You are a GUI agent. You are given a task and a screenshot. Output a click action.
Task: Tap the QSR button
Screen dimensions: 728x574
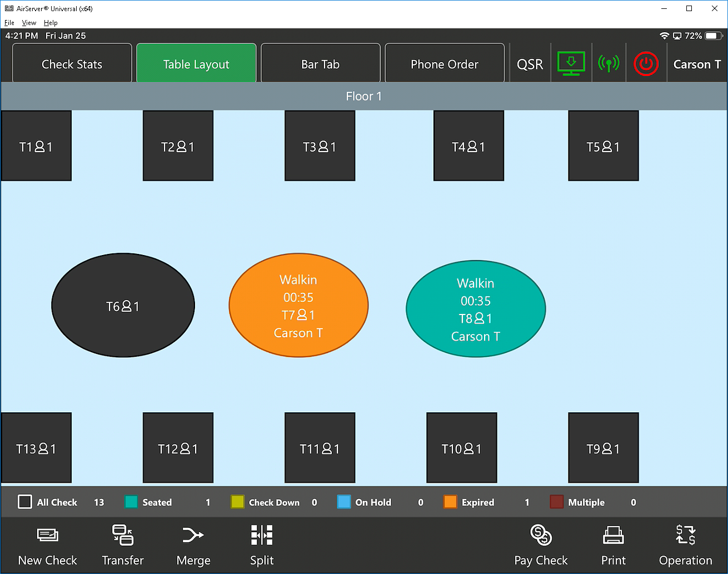click(530, 64)
